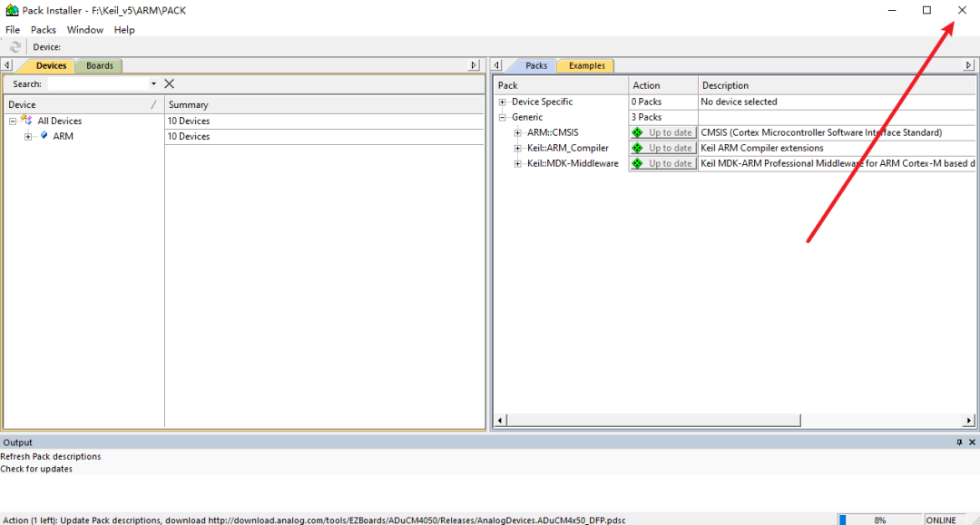Click the Pack Installer title bar app icon

coord(12,10)
